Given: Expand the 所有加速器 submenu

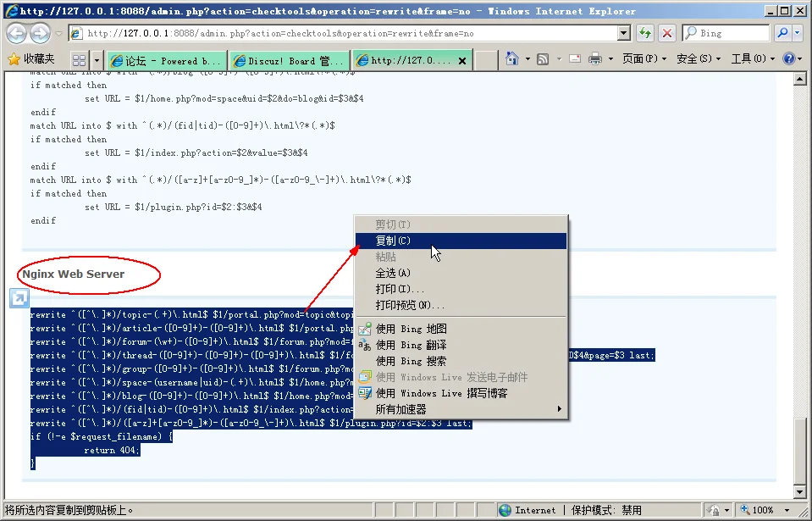Looking at the screenshot, I should [461, 409].
